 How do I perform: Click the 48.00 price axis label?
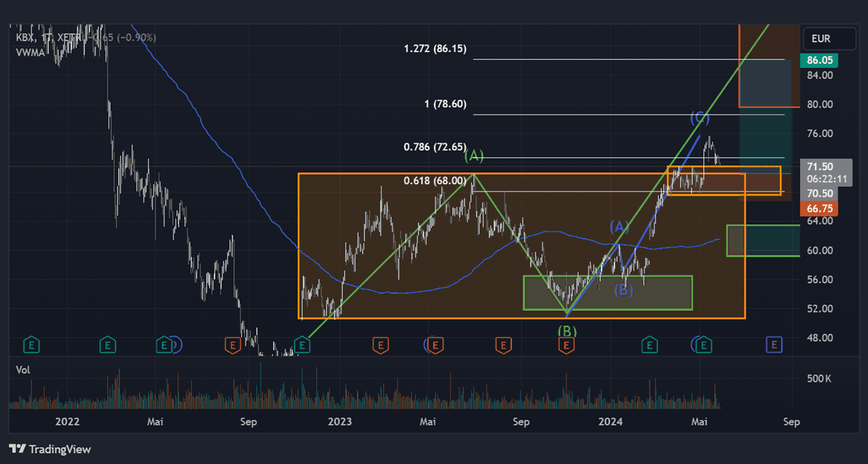[x=821, y=337]
